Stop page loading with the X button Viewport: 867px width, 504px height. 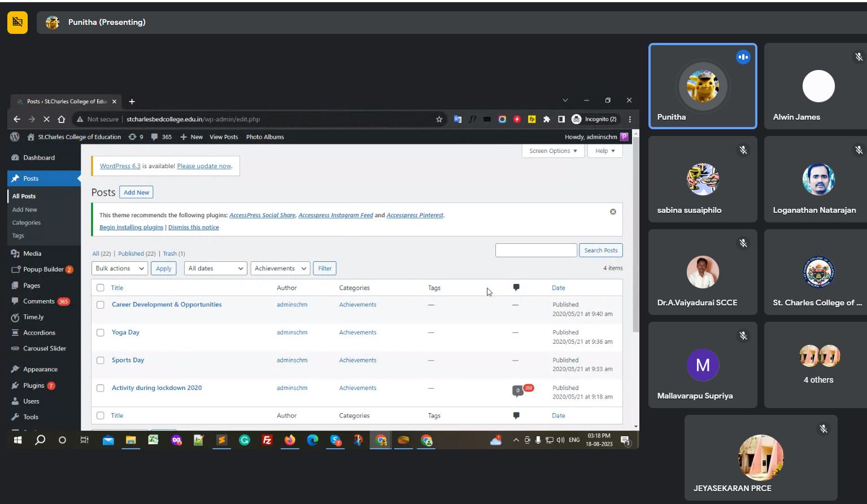(x=46, y=119)
